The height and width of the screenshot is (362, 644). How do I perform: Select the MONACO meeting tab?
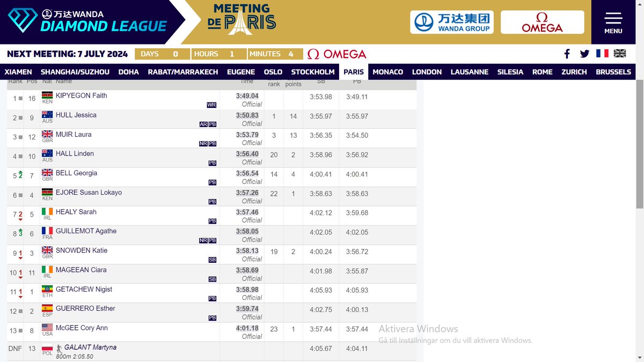point(388,72)
